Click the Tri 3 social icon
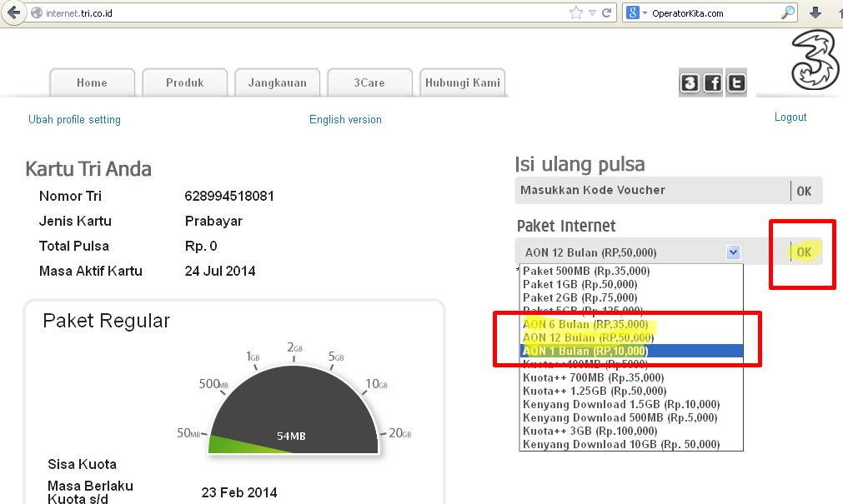This screenshot has height=504, width=843. (690, 82)
